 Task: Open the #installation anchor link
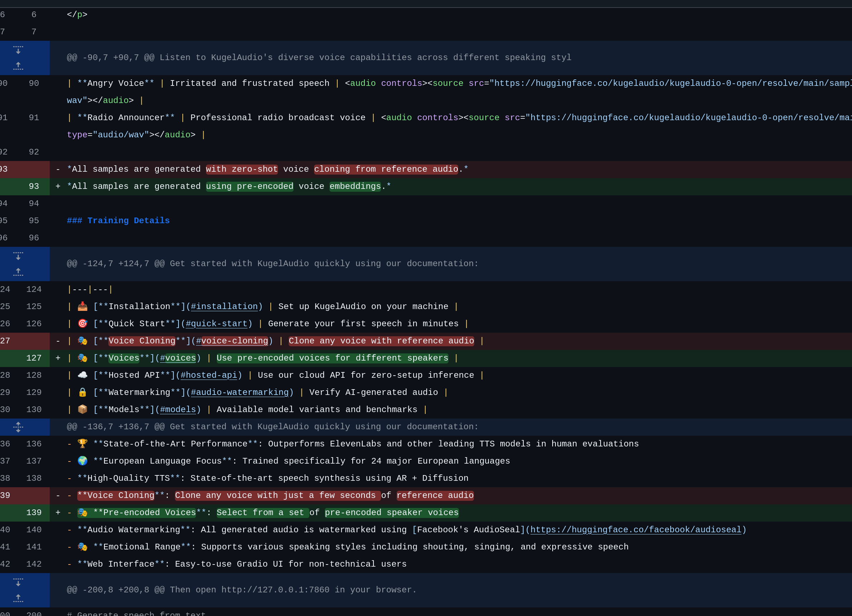coord(224,307)
